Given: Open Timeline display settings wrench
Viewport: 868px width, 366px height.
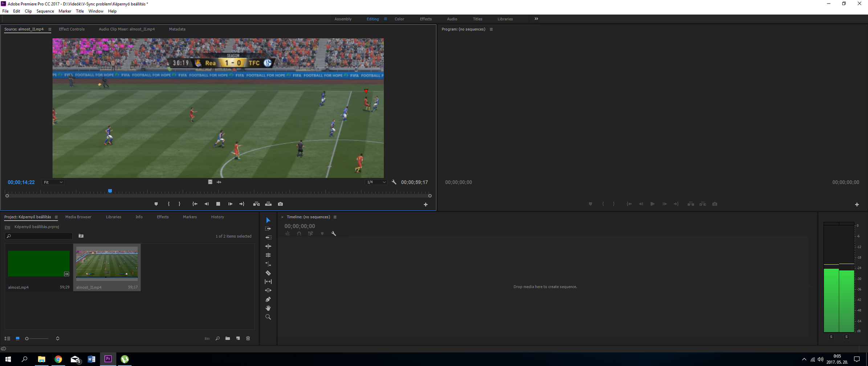Looking at the screenshot, I should [334, 234].
